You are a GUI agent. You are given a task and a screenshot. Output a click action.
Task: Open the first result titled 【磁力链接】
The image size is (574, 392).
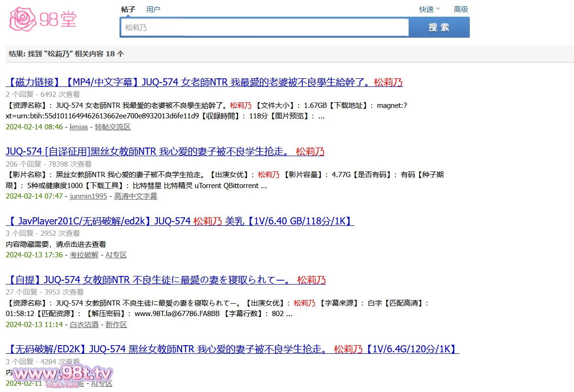(204, 82)
